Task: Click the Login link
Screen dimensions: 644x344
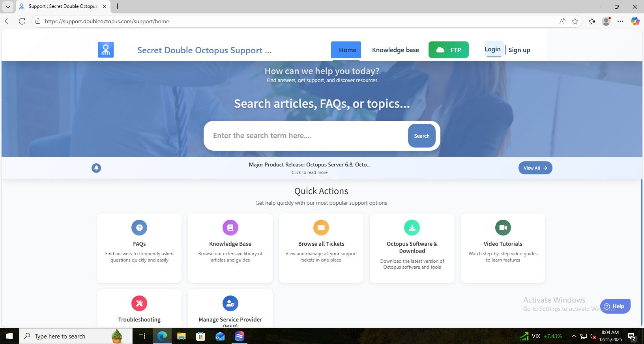Action: [492, 49]
